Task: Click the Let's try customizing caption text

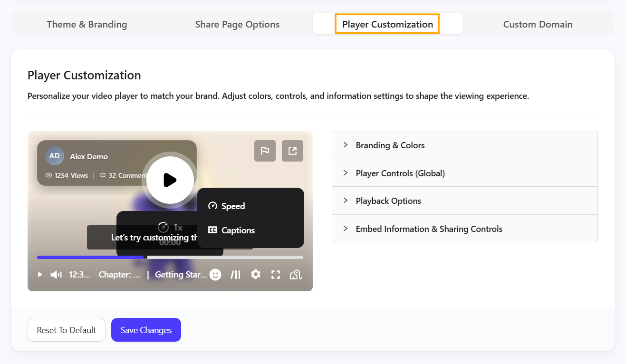Action: [x=154, y=237]
